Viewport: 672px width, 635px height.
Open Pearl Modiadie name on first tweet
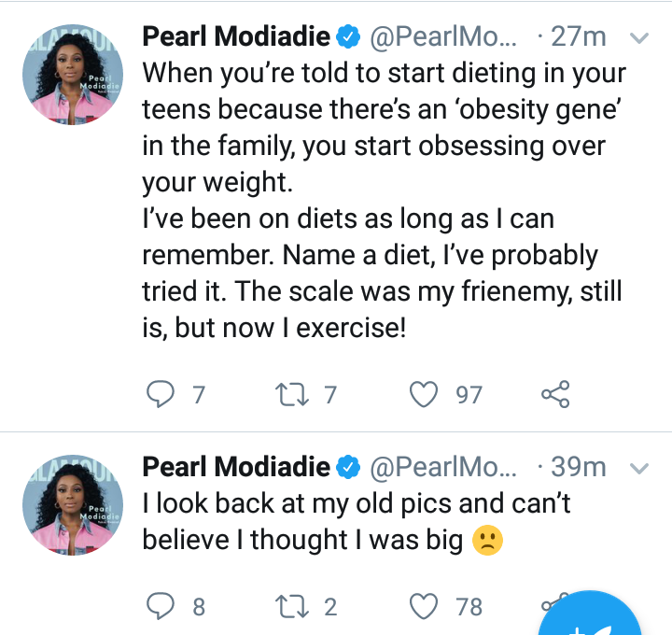point(236,36)
